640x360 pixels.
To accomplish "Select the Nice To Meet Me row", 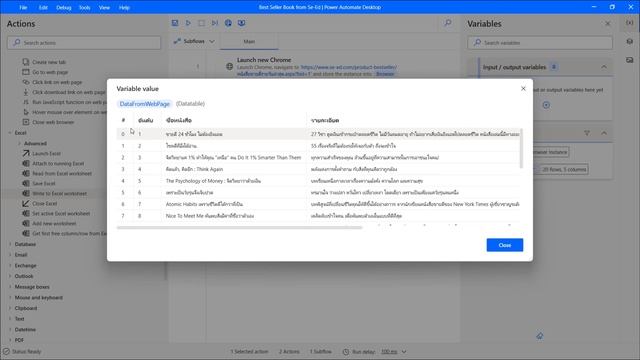I will [318, 216].
